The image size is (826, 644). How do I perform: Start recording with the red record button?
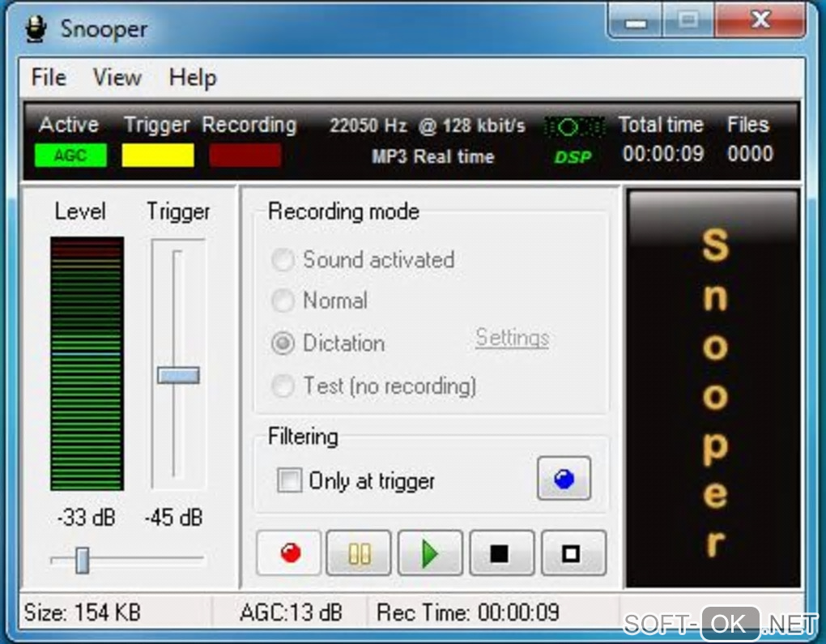point(288,552)
